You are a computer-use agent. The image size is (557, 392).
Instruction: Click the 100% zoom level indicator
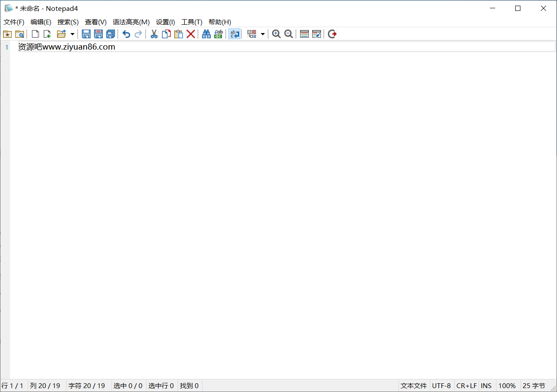tap(507, 385)
